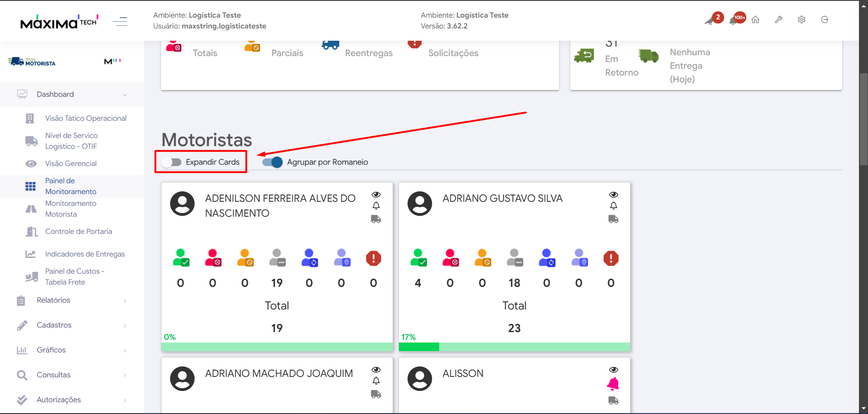Click Adenilson Ferreira's avatar icon
The image size is (868, 414).
pos(182,204)
